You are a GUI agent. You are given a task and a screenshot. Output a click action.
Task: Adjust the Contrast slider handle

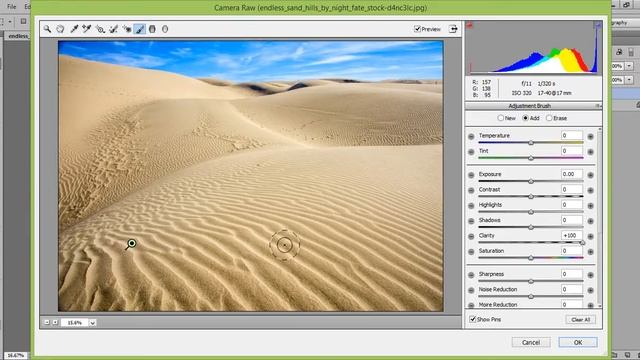tap(531, 197)
